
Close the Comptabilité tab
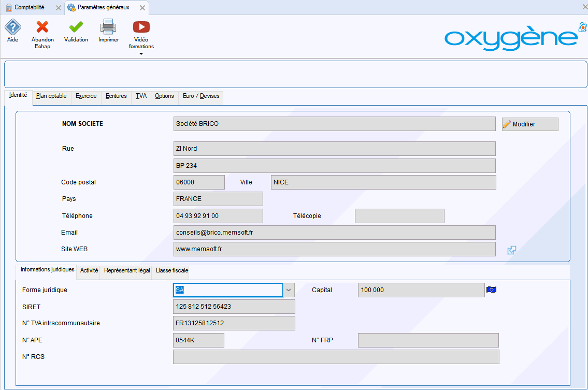(x=58, y=7)
